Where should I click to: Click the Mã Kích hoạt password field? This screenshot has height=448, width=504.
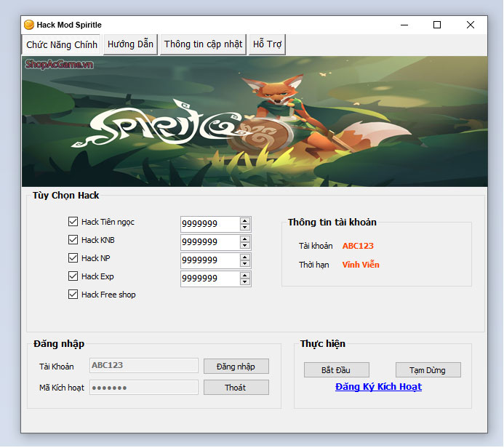[x=144, y=388]
